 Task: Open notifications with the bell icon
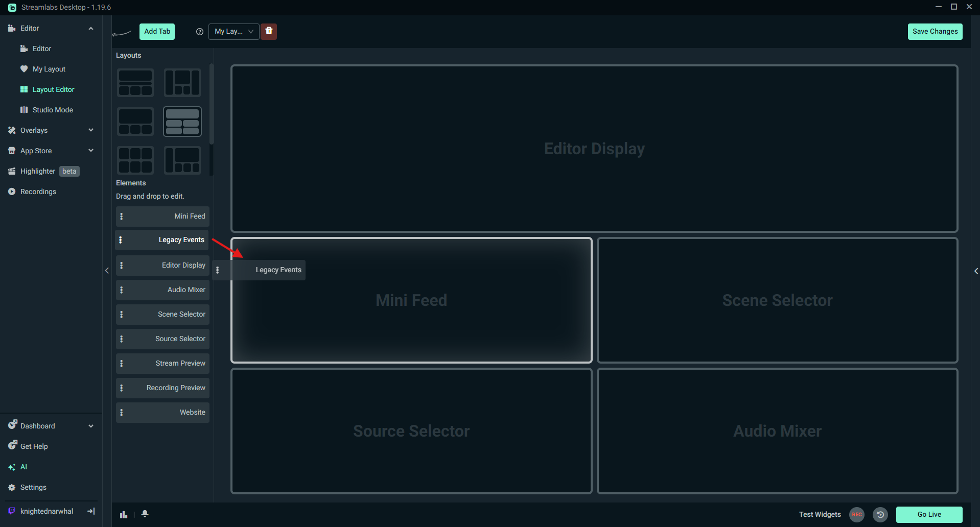click(145, 514)
